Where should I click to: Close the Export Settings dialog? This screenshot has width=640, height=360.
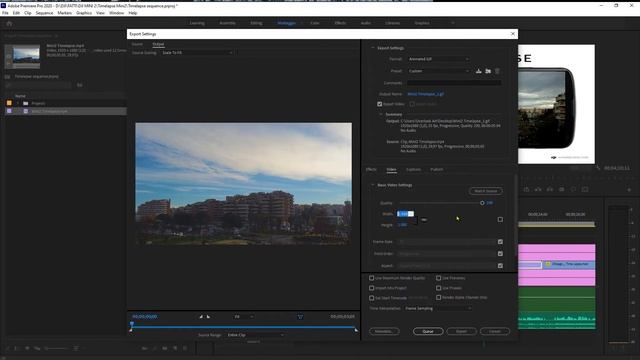point(513,34)
